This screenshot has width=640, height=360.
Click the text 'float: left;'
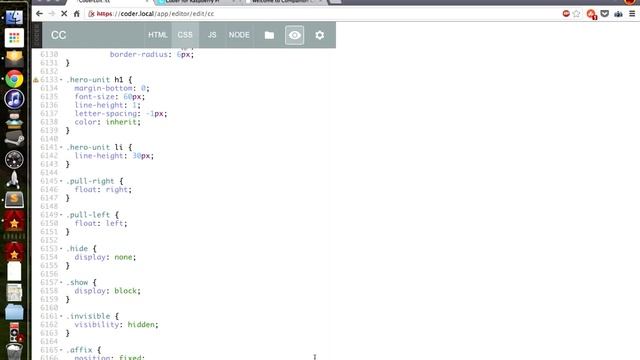click(101, 223)
